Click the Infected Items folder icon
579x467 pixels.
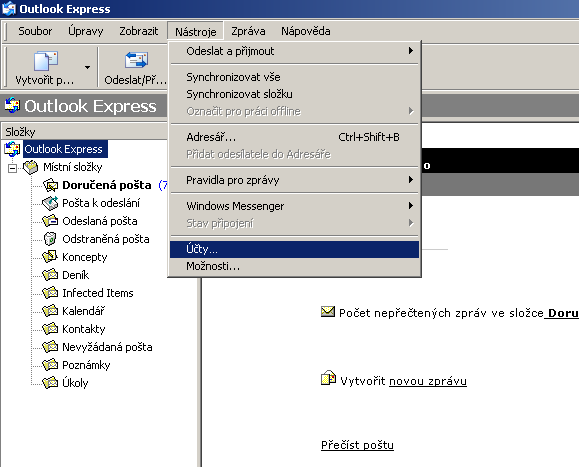coord(50,293)
